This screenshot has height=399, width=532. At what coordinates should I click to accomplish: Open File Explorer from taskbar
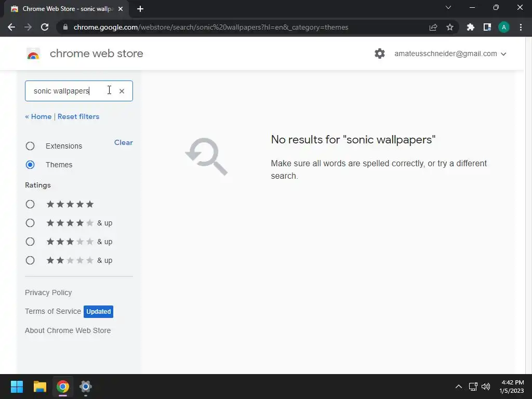click(39, 387)
